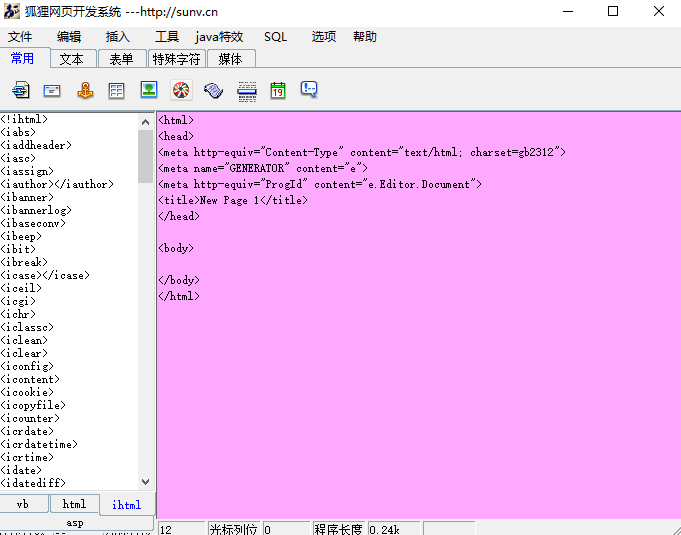Select <ibreak> in the tag list

pyautogui.click(x=24, y=262)
